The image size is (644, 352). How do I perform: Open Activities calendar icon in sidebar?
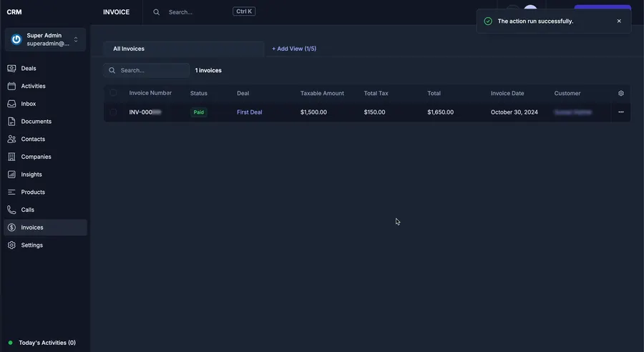11,86
